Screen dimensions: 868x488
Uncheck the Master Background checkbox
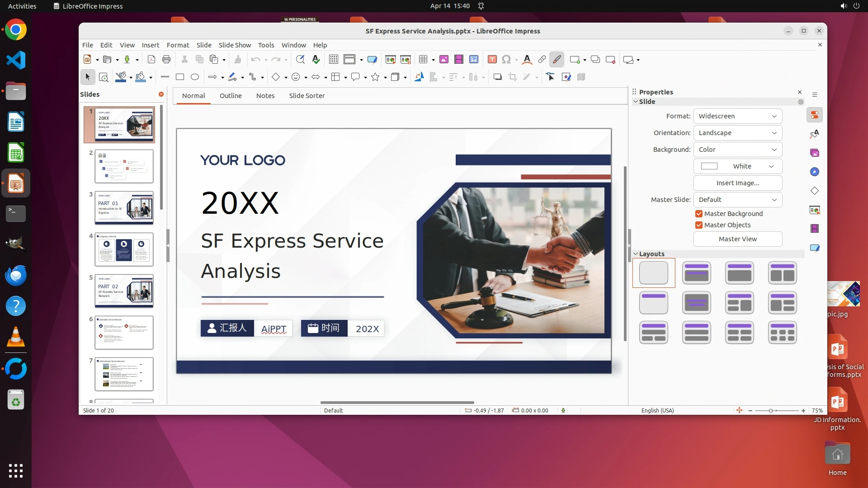[699, 214]
